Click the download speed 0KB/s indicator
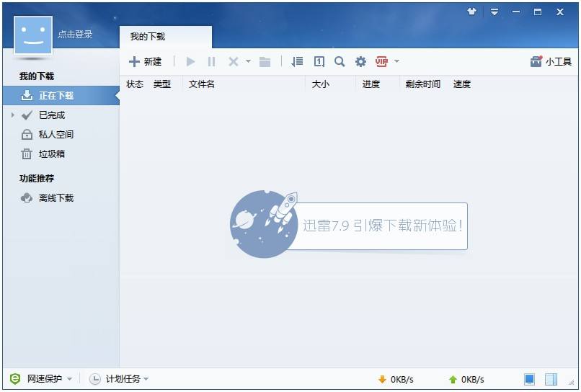The width and height of the screenshot is (581, 392). click(x=395, y=380)
